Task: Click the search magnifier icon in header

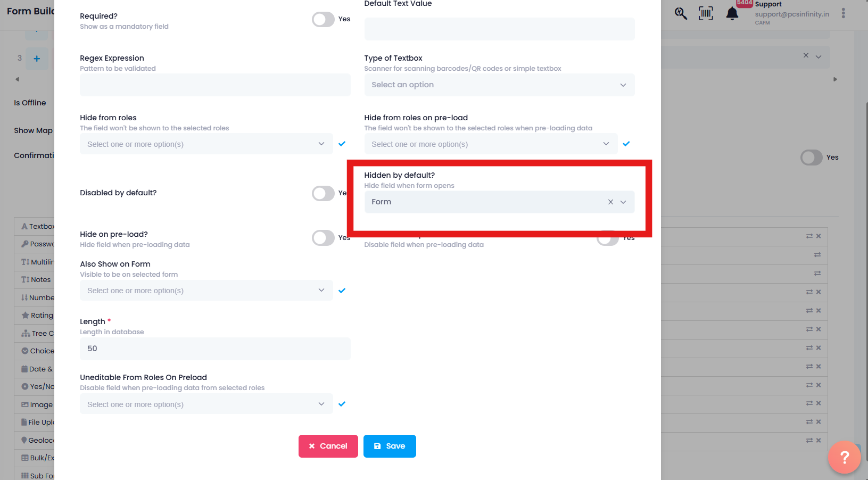Action: (x=680, y=13)
